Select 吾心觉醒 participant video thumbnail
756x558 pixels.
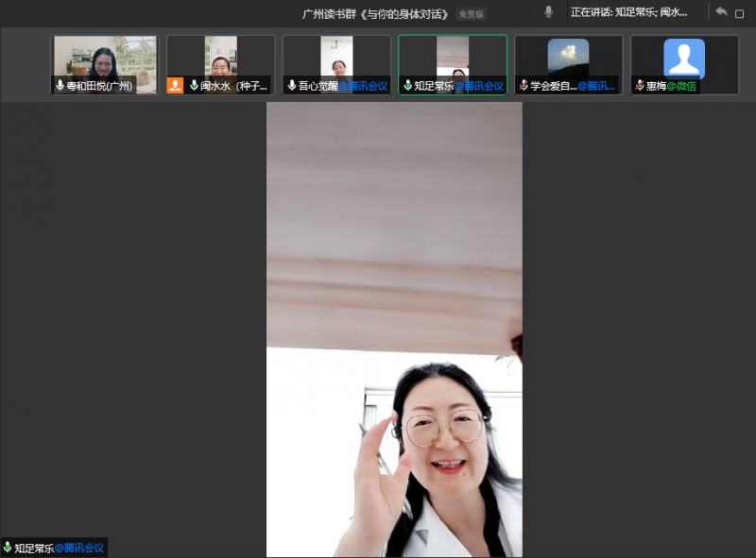(336, 57)
